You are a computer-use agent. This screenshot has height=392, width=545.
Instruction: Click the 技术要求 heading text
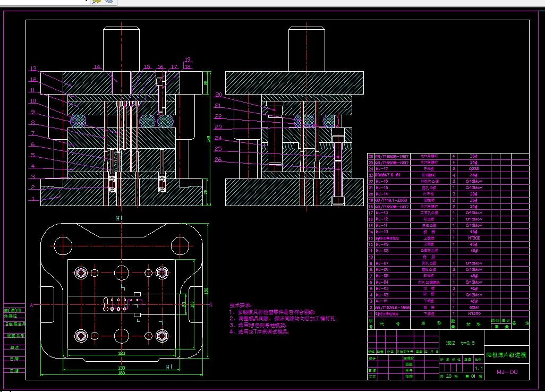[x=240, y=305]
